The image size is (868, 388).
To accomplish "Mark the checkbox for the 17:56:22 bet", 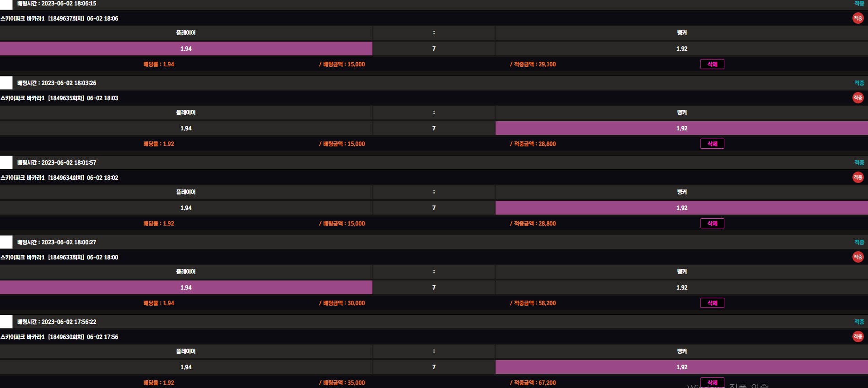I will coord(6,322).
